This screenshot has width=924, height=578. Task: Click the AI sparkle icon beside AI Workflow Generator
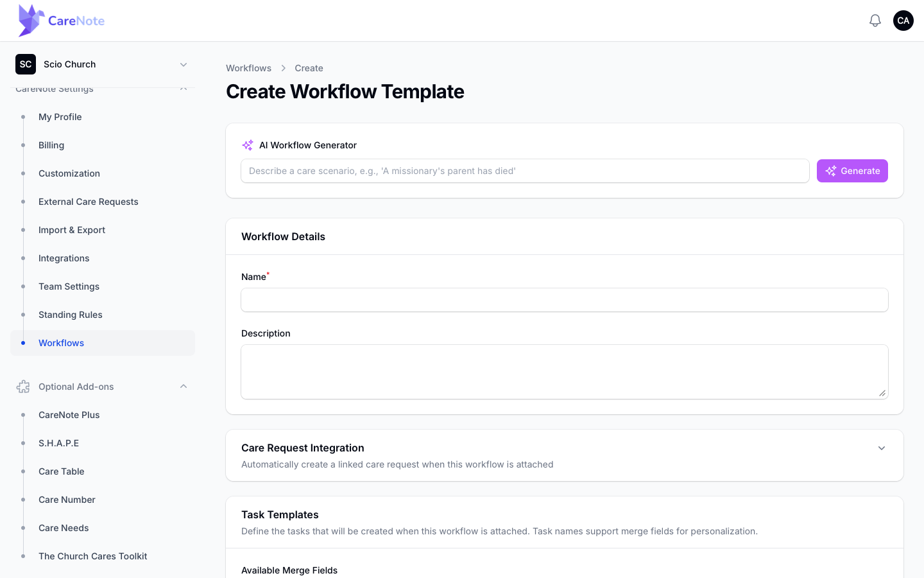(248, 145)
